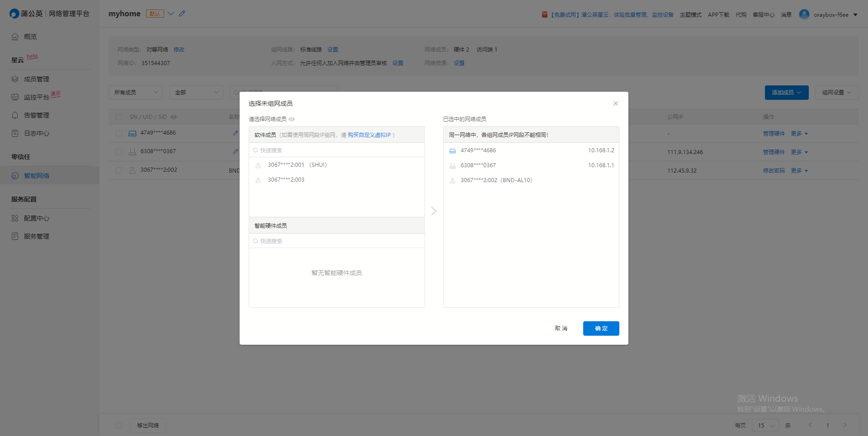Screen dimensions: 868x436
Task: Open the 添加成员 dropdown button
Action: pos(786,92)
